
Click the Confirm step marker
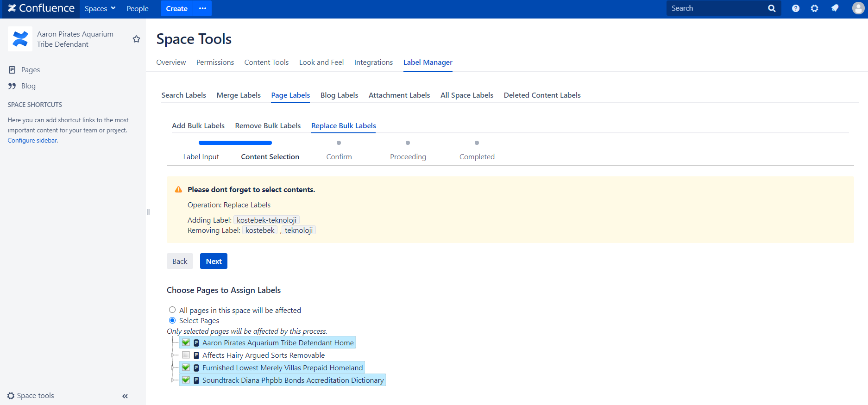(339, 143)
